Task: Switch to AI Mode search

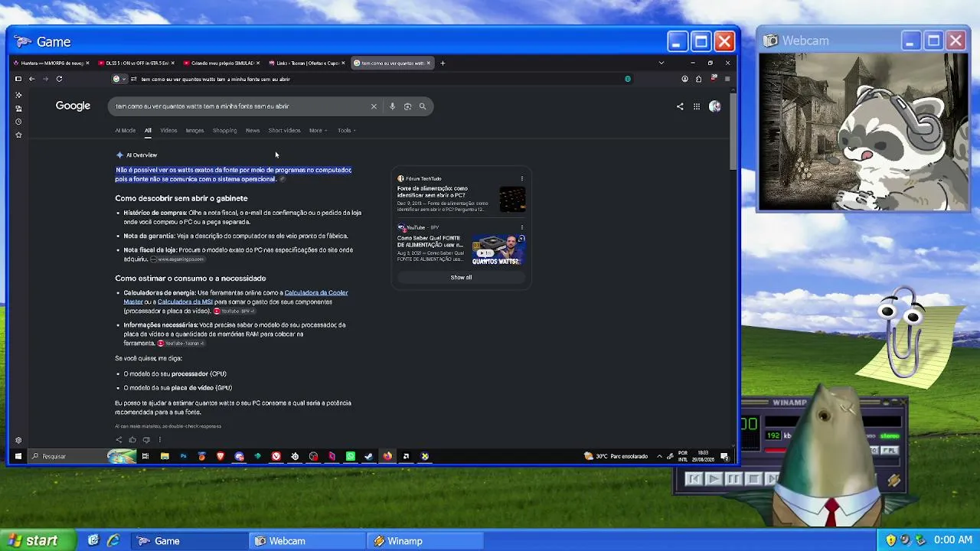Action: pos(125,130)
